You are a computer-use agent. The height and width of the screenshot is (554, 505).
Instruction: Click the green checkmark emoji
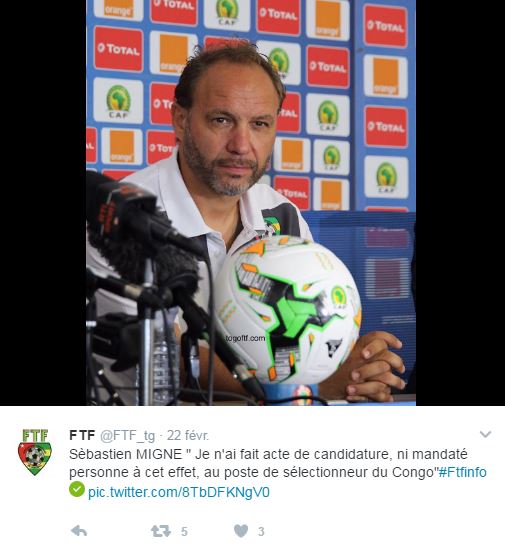tap(77, 489)
